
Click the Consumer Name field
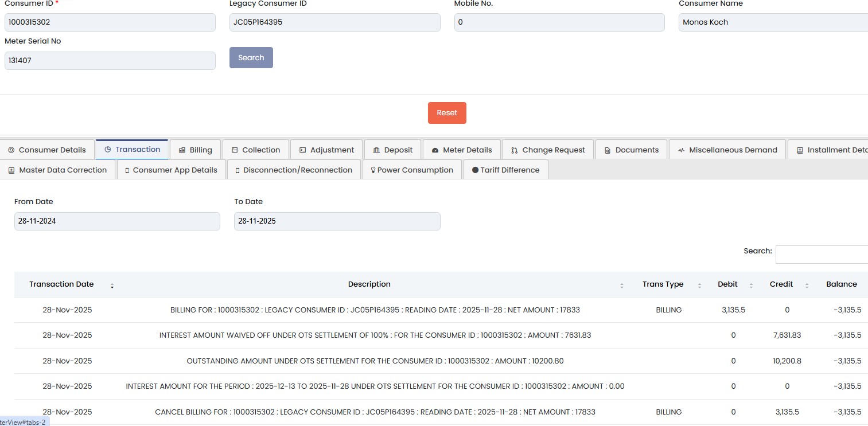(773, 22)
